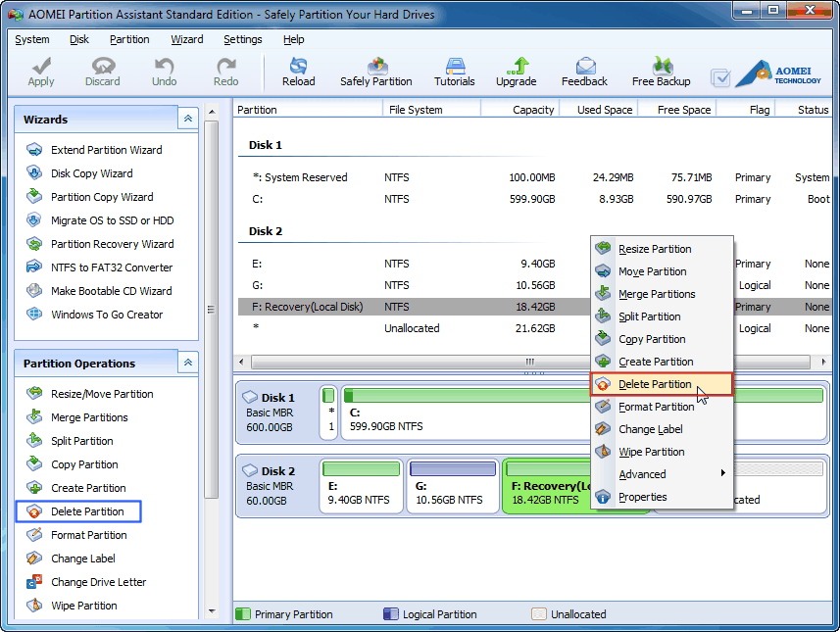Click the checkmark icon beside the AOMEI logo

tap(720, 77)
